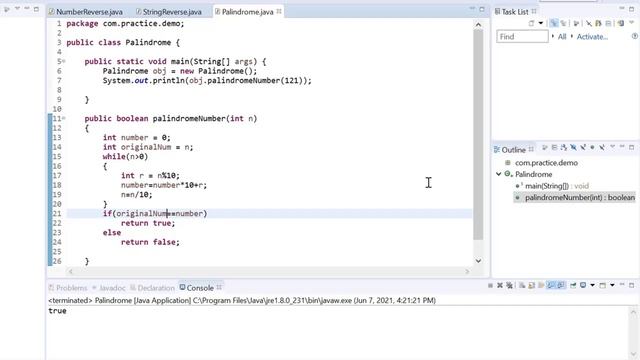This screenshot has height=360, width=640.
Task: Click Remove All Terminated Launches icon
Action: (509, 285)
